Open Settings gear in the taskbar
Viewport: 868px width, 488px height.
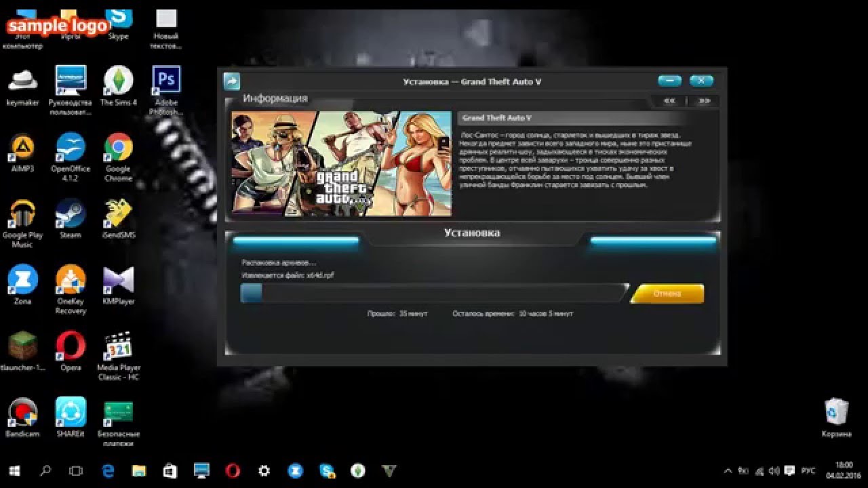tap(264, 470)
